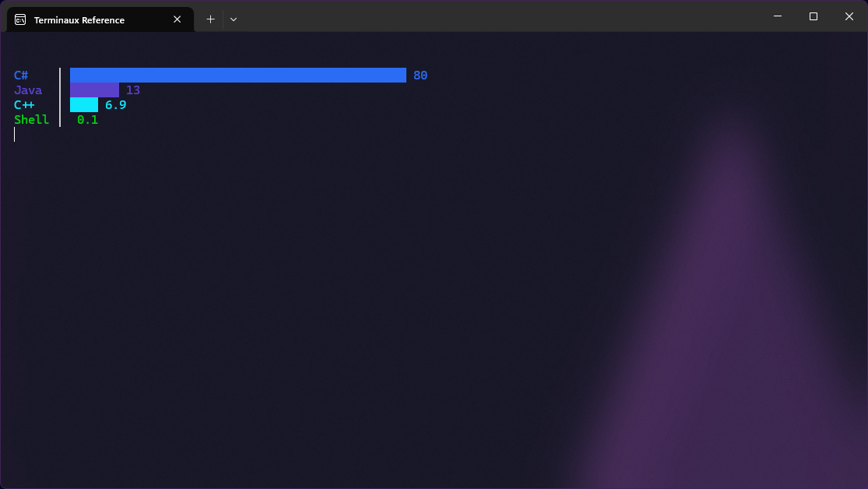Close the terminal window

849,16
